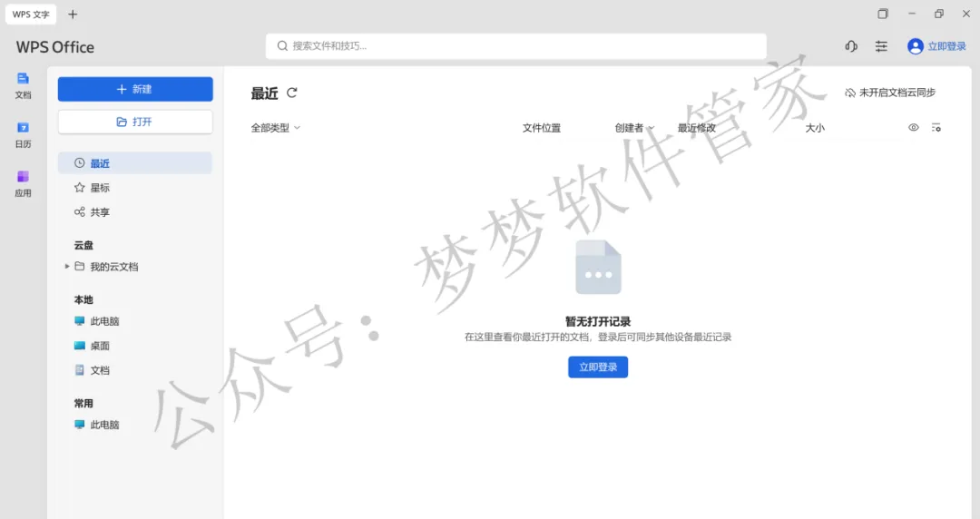Click the 新建 button

coord(135,89)
